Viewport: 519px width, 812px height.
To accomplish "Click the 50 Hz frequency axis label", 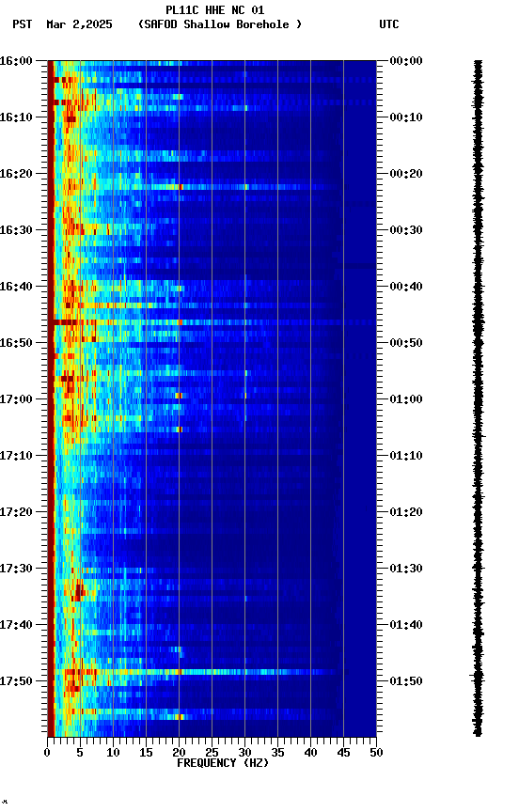I will pos(377,753).
